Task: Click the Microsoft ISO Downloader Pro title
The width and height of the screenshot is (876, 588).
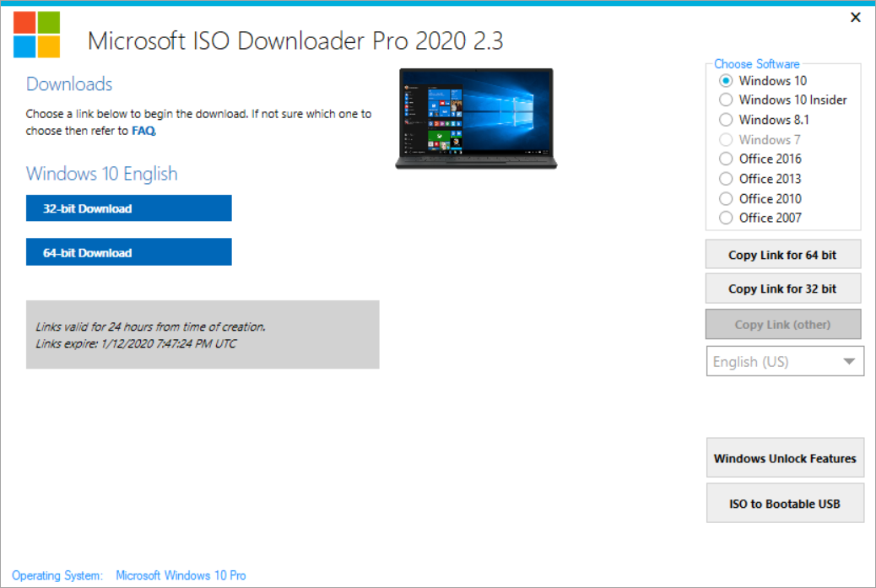Action: pyautogui.click(x=295, y=40)
